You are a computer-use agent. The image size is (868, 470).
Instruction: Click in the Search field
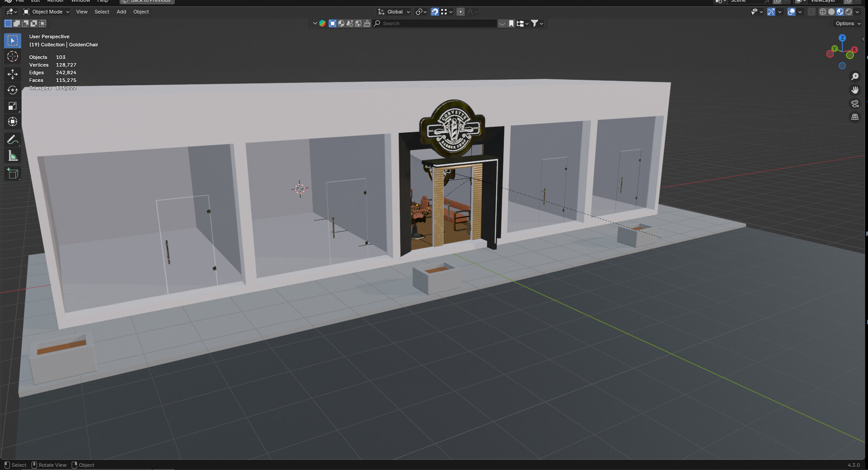pos(435,23)
